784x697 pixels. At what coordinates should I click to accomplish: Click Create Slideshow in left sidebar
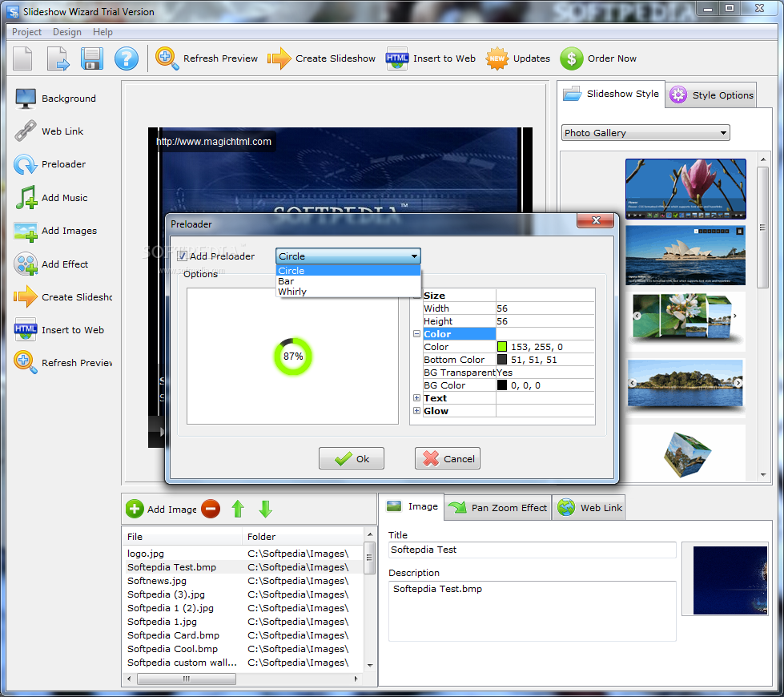[x=63, y=297]
